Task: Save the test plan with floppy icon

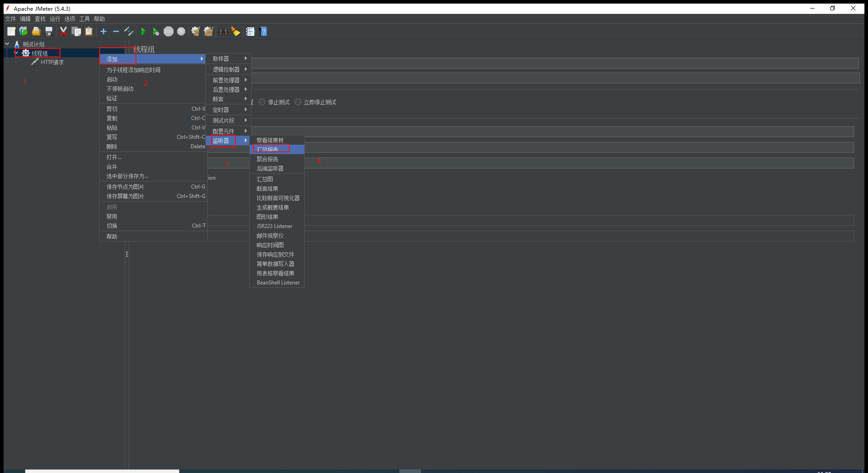Action: (x=49, y=31)
